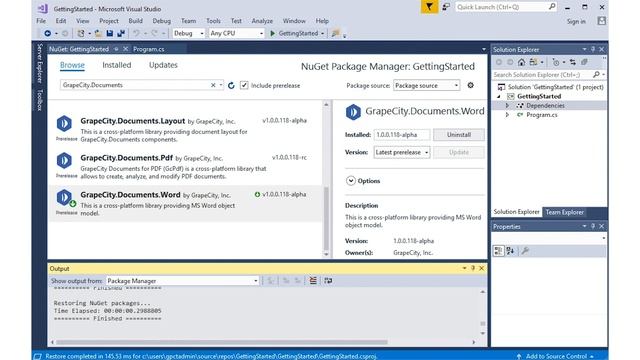Switch to the Installed packages tab

pyautogui.click(x=117, y=65)
